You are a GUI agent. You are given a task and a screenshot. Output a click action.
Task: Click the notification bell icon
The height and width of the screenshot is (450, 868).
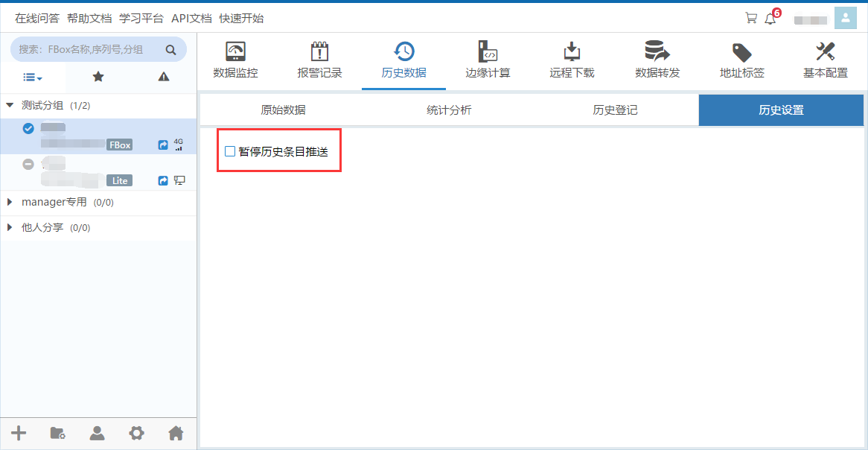pos(770,19)
